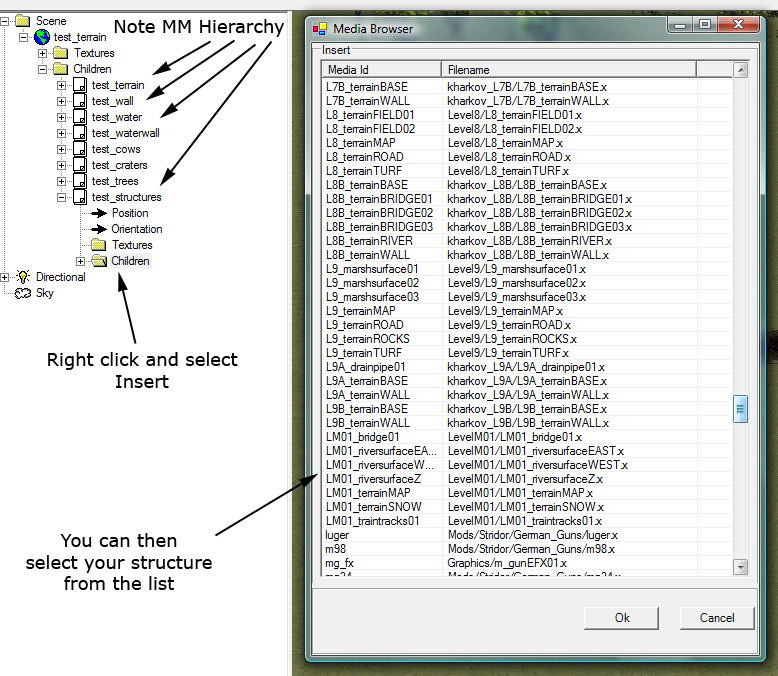The height and width of the screenshot is (676, 778).
Task: Expand the test_water node
Action: [62, 117]
